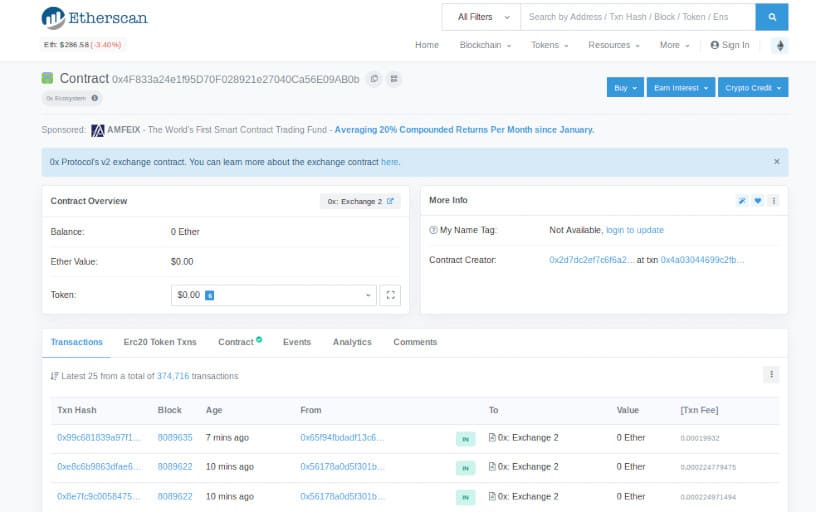Open the transactions list options menu

point(770,374)
